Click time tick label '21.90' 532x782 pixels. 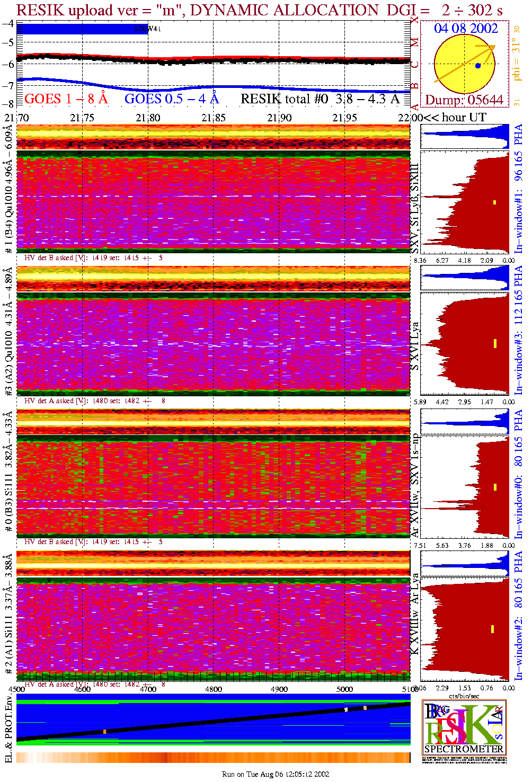click(279, 117)
